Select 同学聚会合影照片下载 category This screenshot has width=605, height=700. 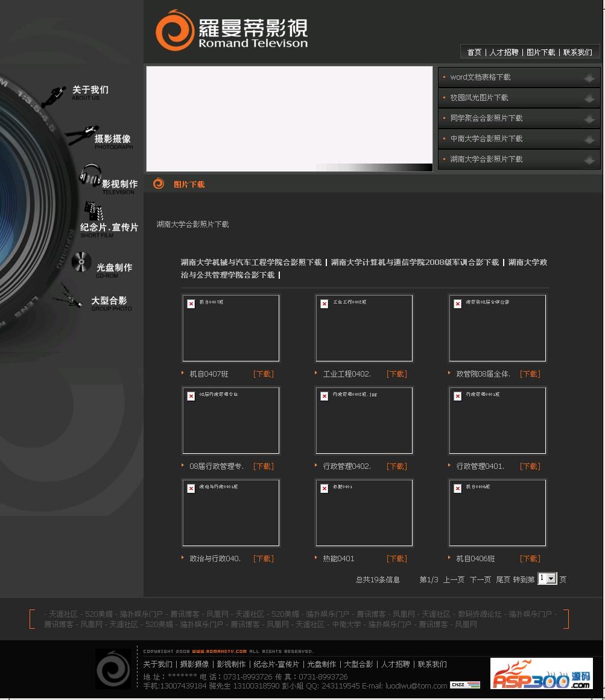(486, 118)
